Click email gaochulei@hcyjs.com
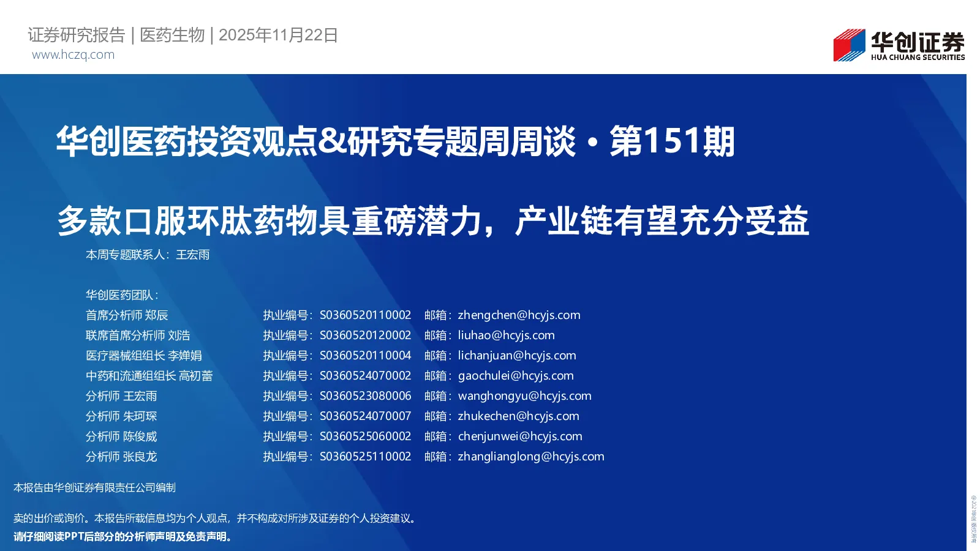 point(516,375)
